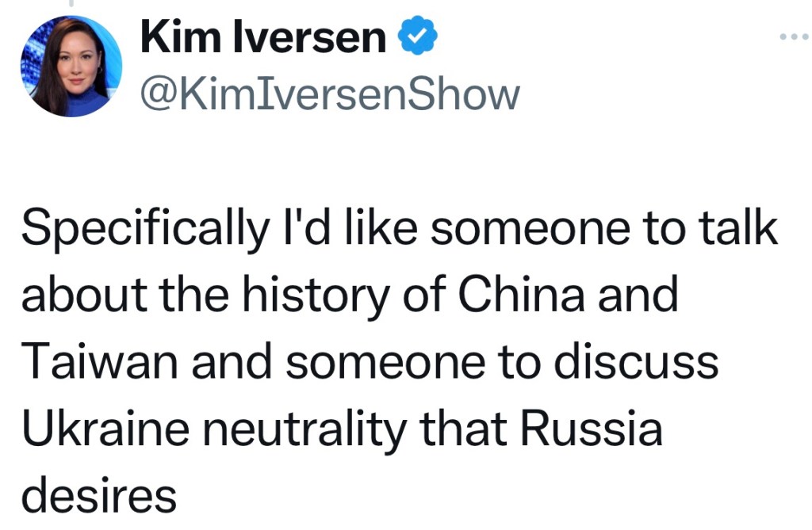Open the @KimIversenShow handle link
812x530 pixels.
point(329,95)
